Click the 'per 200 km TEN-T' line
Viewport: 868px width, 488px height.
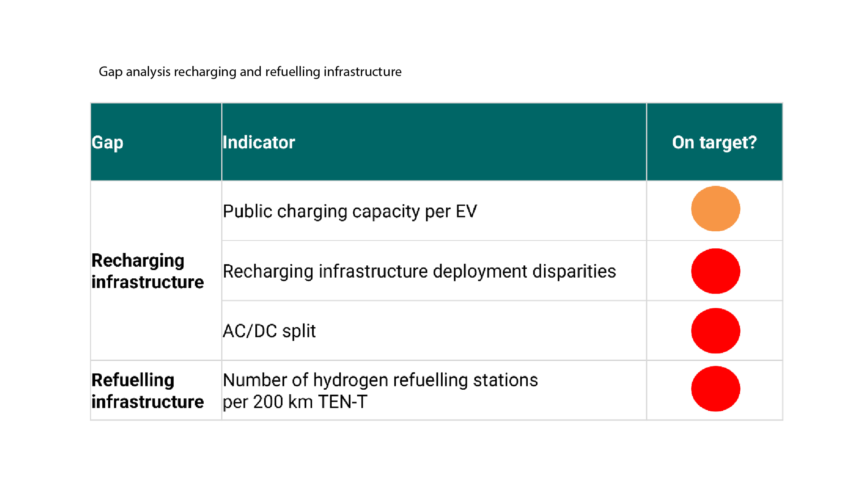coord(295,402)
